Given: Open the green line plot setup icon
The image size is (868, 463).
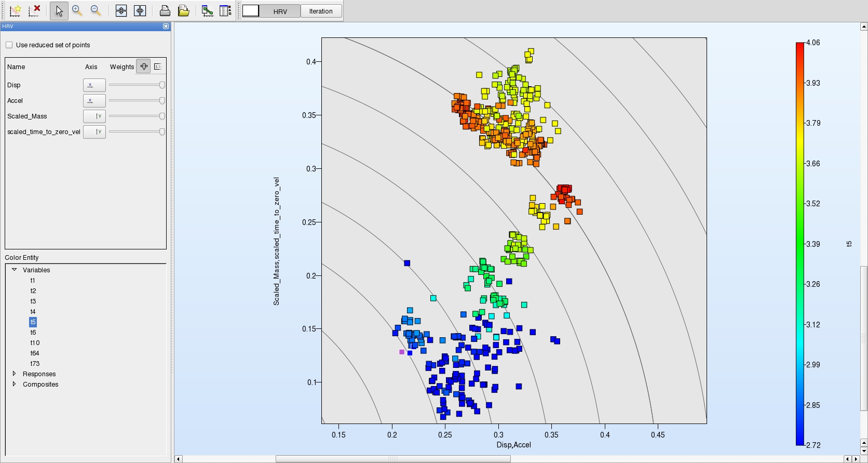Looking at the screenshot, I should click(208, 10).
